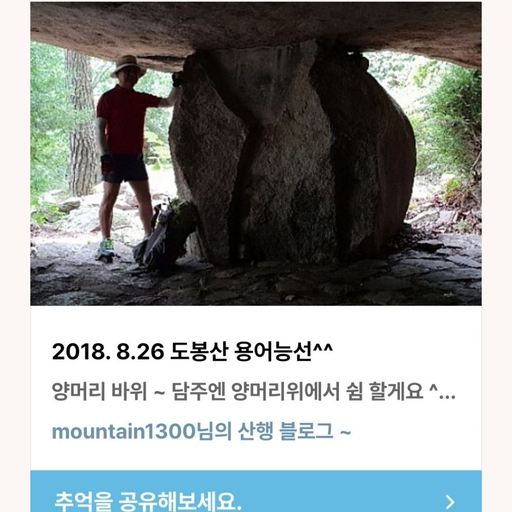This screenshot has width=512, height=512.
Task: Open the hiking photo thumbnail
Action: tap(256, 153)
